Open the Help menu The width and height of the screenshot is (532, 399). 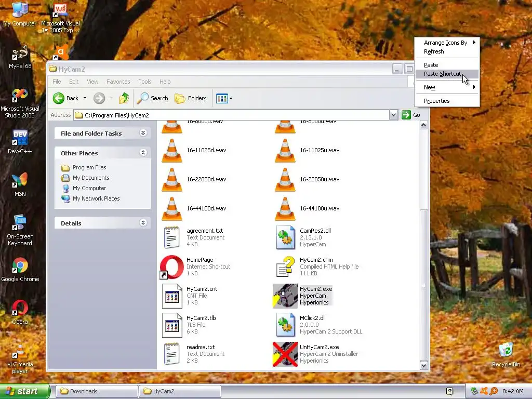pyautogui.click(x=165, y=82)
